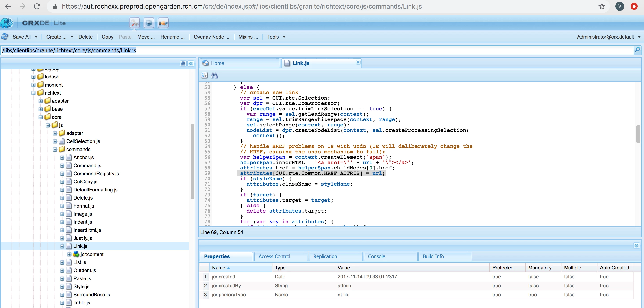Switch to the Access Control tab
The width and height of the screenshot is (644, 308).
(274, 256)
